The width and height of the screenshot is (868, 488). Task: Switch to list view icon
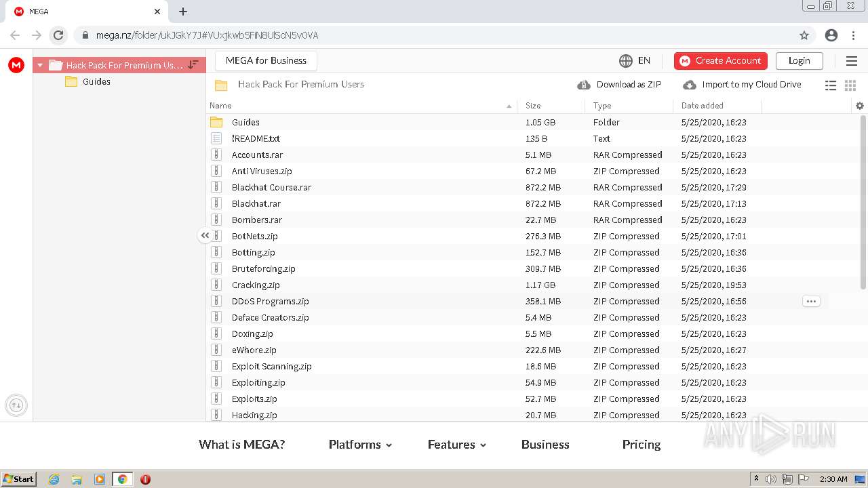click(831, 85)
